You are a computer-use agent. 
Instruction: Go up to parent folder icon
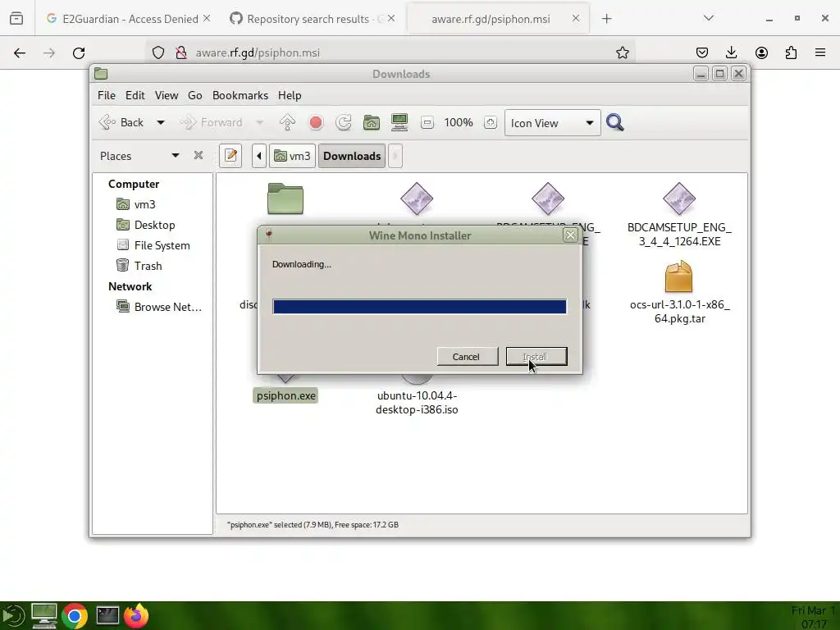click(x=287, y=123)
